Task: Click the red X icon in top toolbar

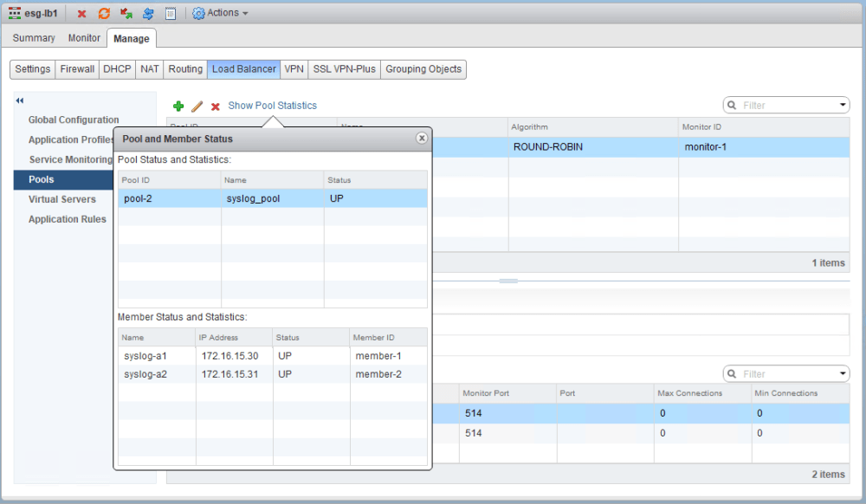Action: click(81, 14)
